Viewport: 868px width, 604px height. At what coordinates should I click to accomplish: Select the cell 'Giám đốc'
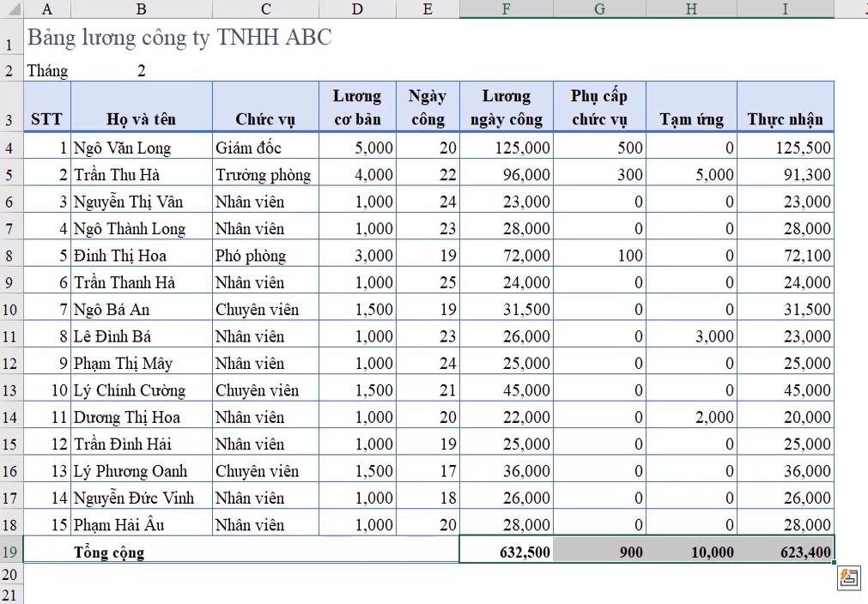click(265, 147)
